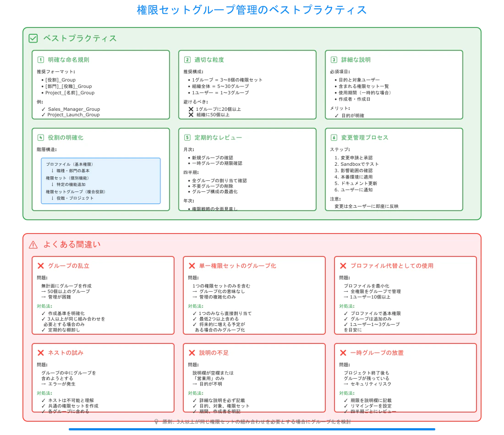
Task: Click the numbered badge 1 on 明確な命名規則
Action: (x=41, y=60)
